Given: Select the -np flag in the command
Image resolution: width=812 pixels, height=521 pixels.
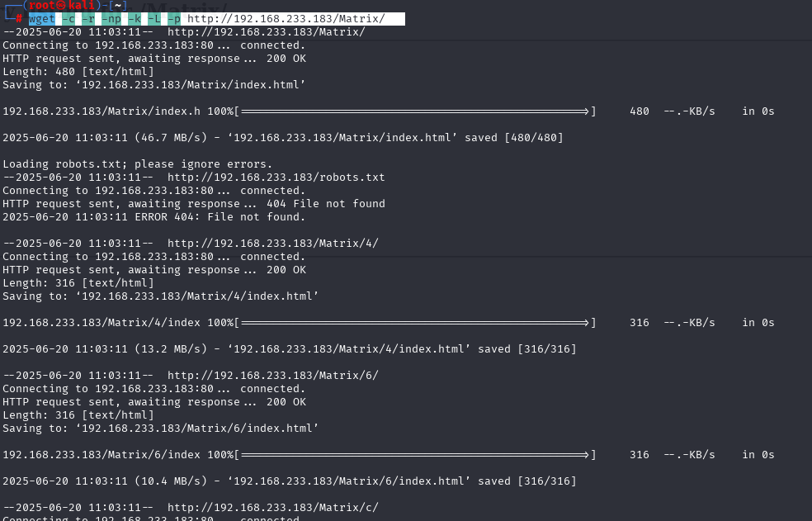Looking at the screenshot, I should point(111,19).
